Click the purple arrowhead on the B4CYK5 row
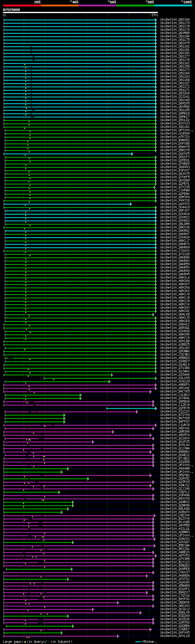This screenshot has width=195, height=644. pyautogui.click(x=151, y=392)
